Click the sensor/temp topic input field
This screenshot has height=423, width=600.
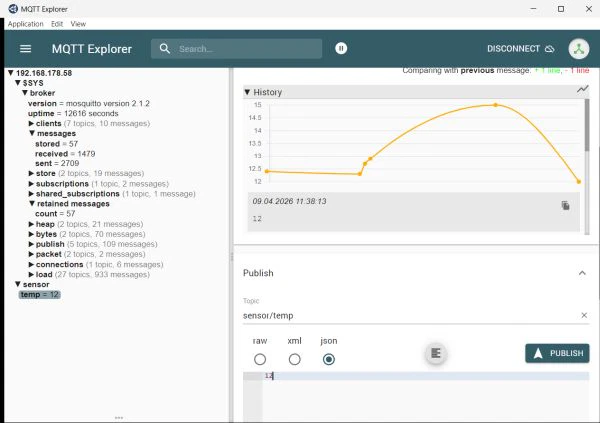tap(410, 315)
